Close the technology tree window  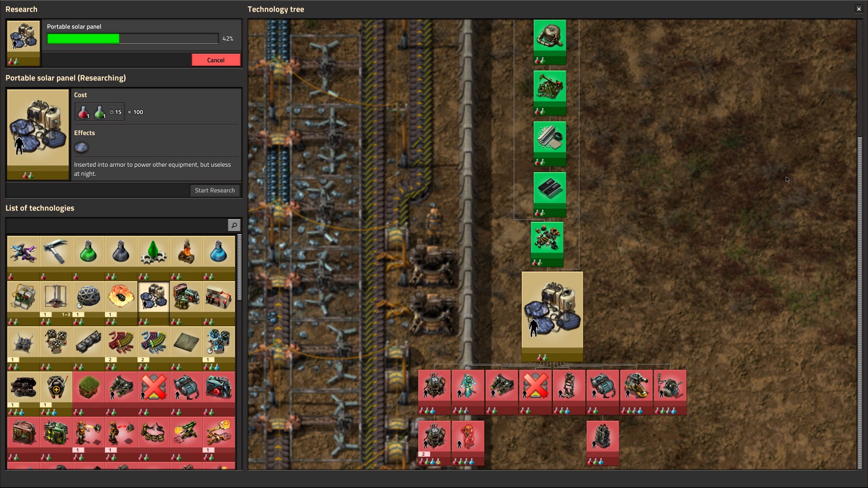(859, 9)
